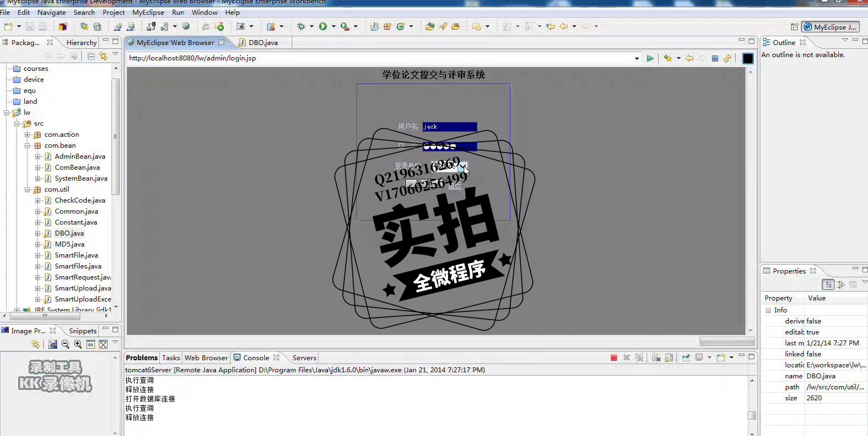Image resolution: width=868 pixels, height=436 pixels.
Task: Close the MyEclipse Web Browser tab
Action: 221,42
